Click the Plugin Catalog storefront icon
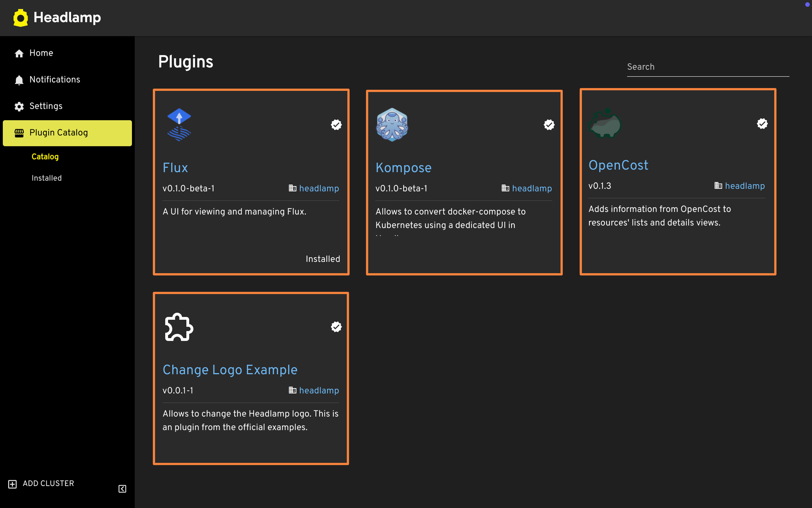Image resolution: width=812 pixels, height=508 pixels. (19, 133)
